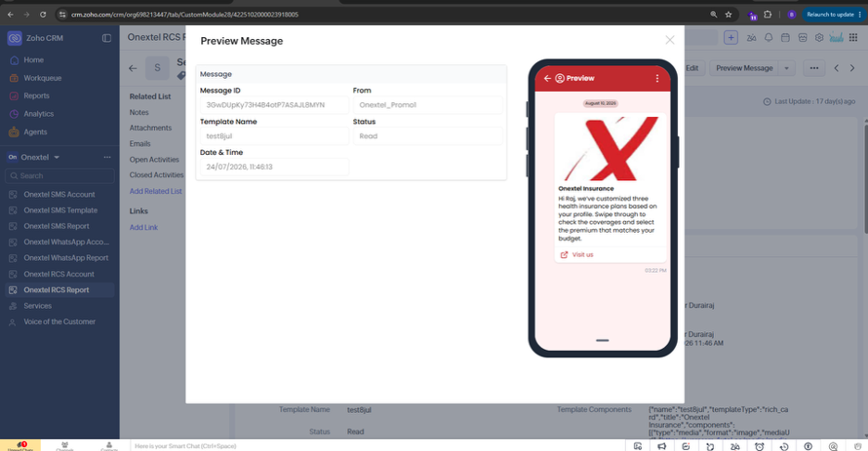Click the Status field showing Read

tap(428, 135)
